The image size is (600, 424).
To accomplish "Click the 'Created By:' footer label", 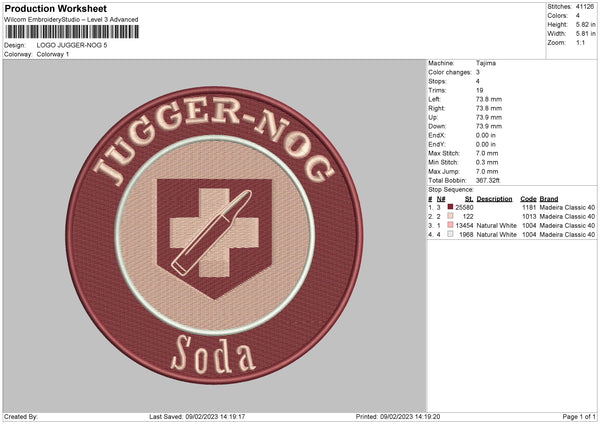I will [x=21, y=416].
